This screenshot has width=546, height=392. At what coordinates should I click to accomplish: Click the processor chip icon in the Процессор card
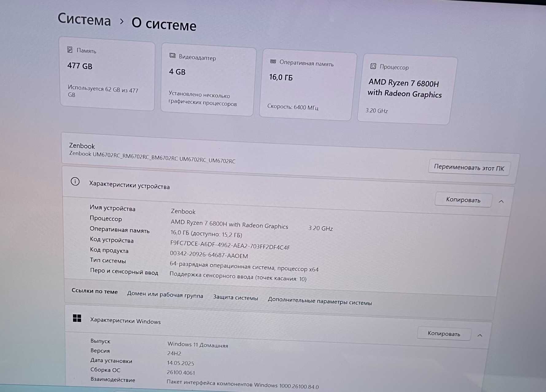click(373, 66)
